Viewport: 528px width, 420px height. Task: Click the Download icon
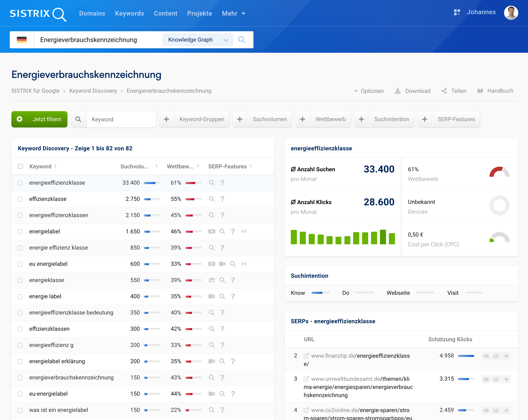point(398,91)
